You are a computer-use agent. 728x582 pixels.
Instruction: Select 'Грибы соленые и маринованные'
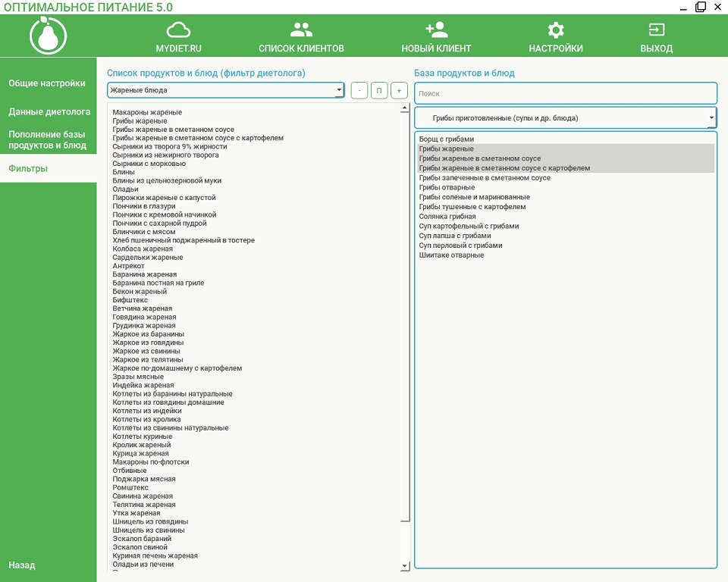(x=474, y=197)
